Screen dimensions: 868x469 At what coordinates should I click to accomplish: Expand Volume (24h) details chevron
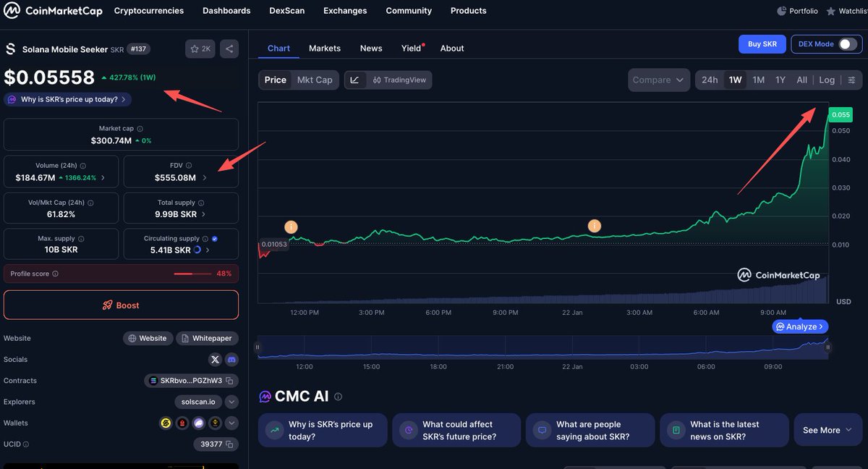pyautogui.click(x=103, y=177)
